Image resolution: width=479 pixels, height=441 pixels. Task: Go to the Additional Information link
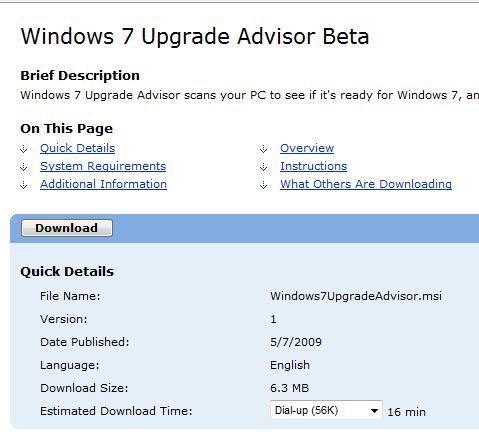coord(103,184)
